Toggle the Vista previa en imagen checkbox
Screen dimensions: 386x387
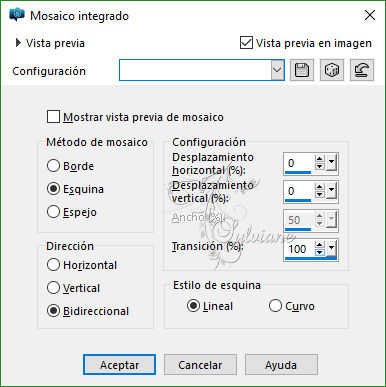point(246,43)
